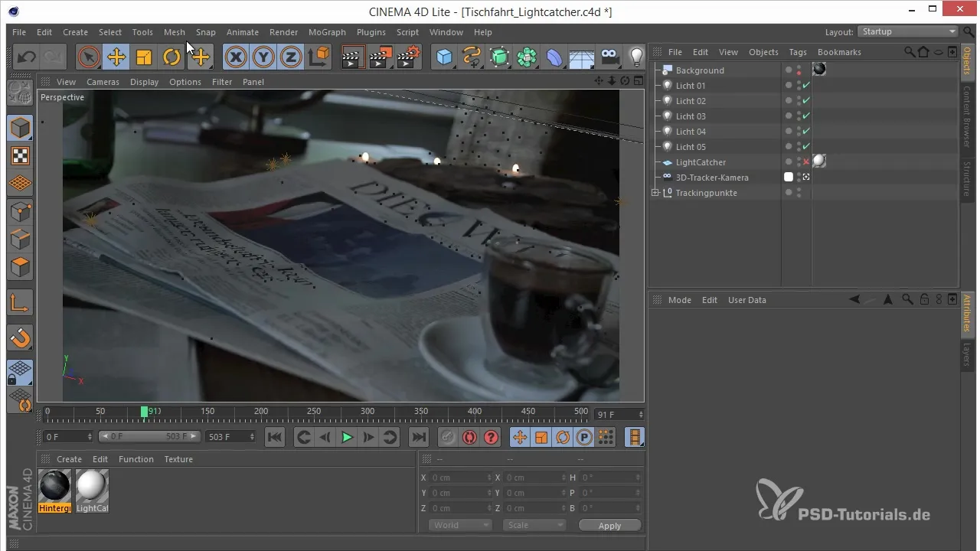Open the Render Settings icon
980x551 pixels.
409,57
